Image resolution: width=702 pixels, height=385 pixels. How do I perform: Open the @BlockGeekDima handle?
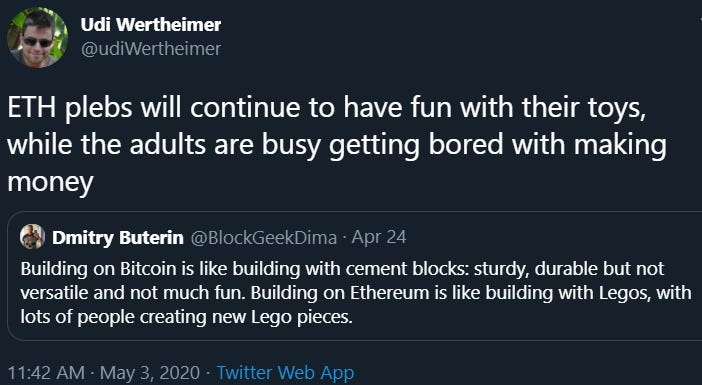tap(264, 237)
